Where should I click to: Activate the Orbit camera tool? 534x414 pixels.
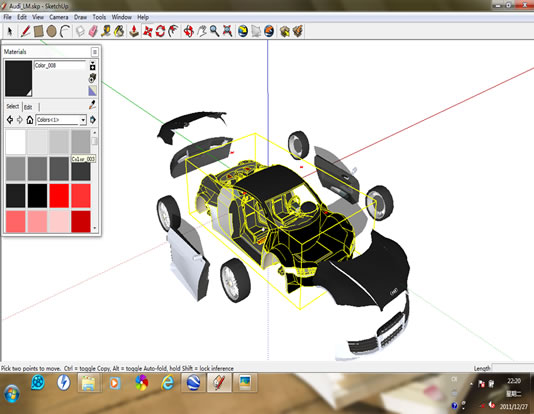point(188,31)
